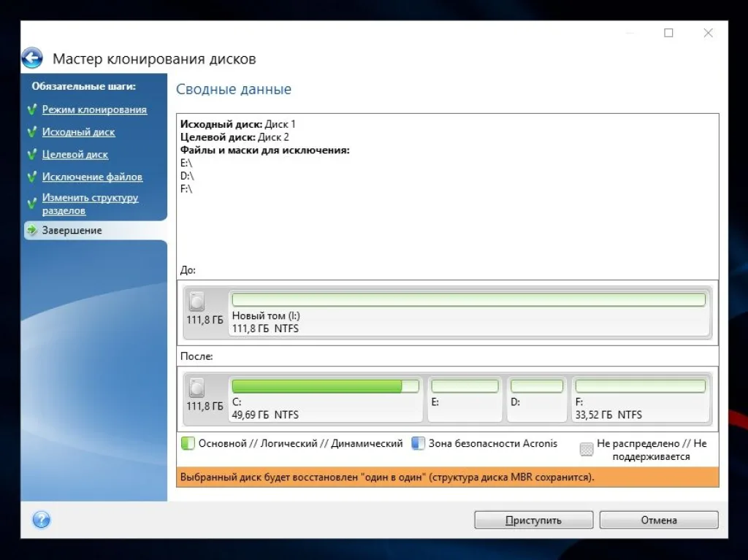Select the E: partition in После
Image resolution: width=748 pixels, height=560 pixels.
[465, 399]
